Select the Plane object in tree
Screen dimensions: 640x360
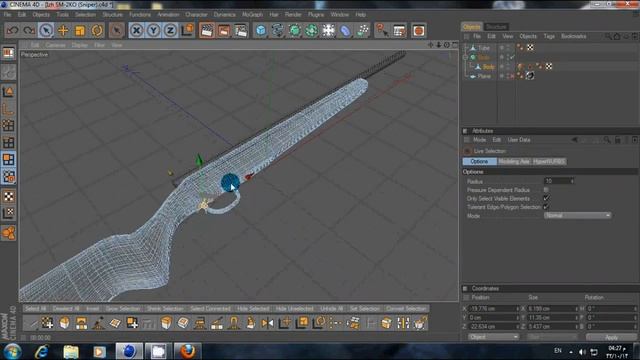484,76
